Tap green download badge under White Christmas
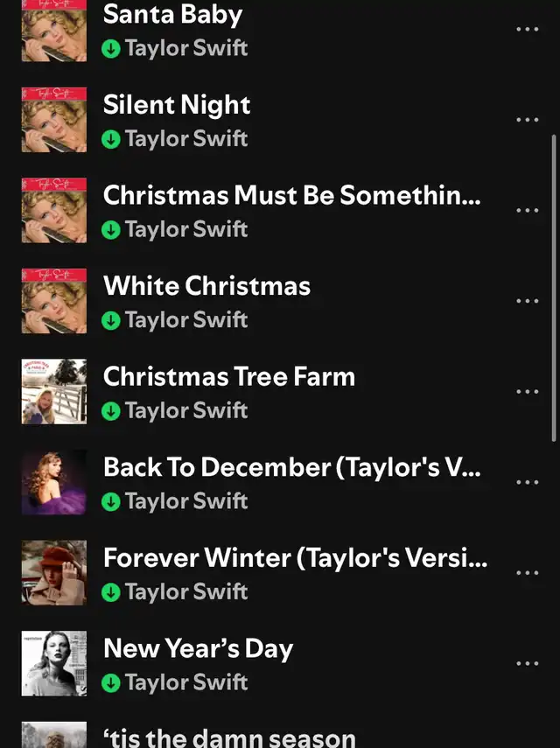The height and width of the screenshot is (748, 560). (111, 320)
